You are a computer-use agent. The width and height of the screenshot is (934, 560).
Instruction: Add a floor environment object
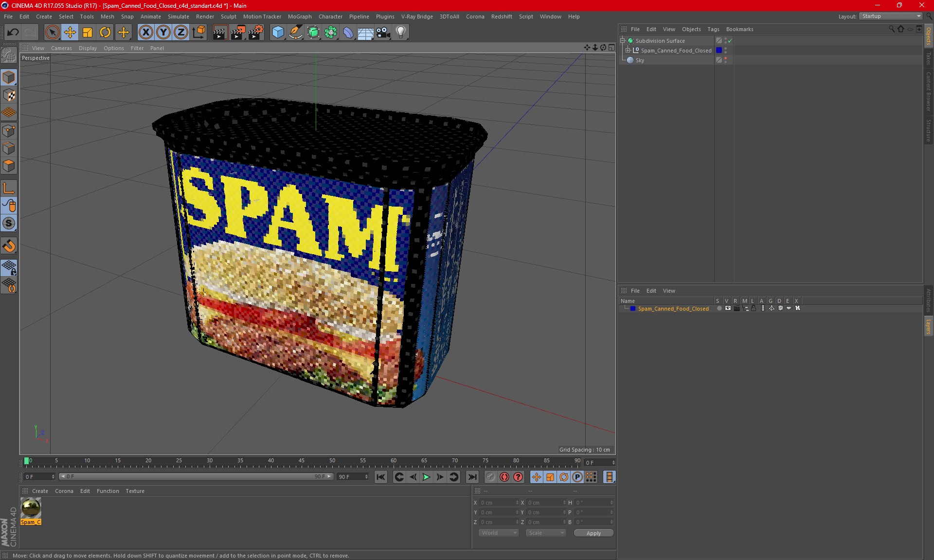click(x=365, y=33)
